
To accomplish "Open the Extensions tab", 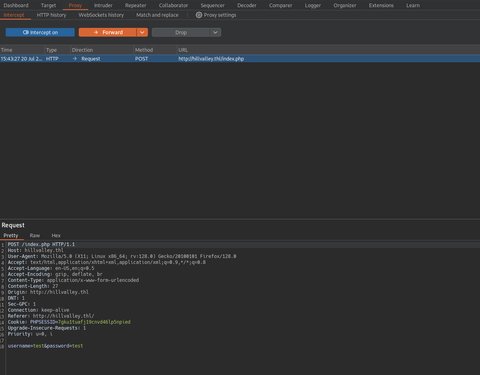I will [381, 5].
